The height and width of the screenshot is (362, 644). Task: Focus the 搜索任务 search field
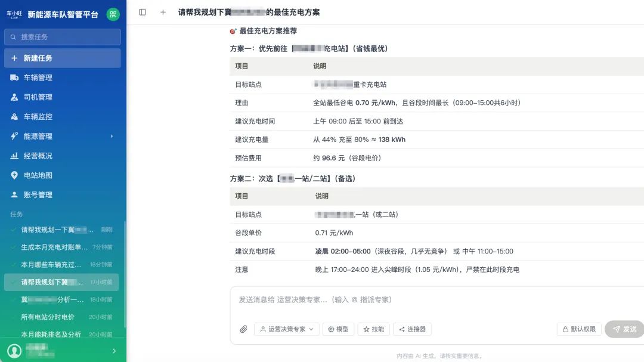pos(63,37)
